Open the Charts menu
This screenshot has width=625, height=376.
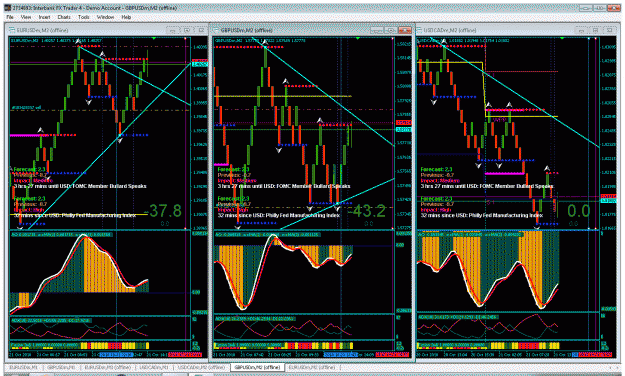point(64,17)
